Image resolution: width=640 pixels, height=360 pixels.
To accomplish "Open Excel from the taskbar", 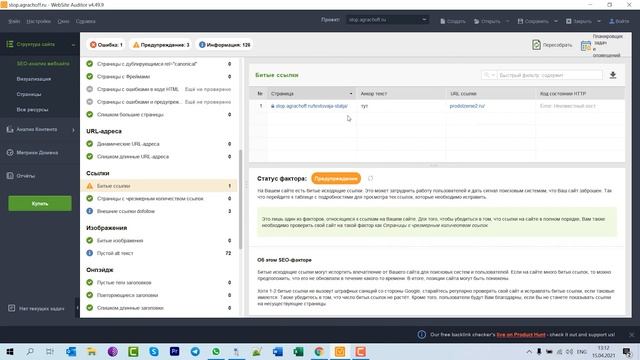I will [298, 351].
